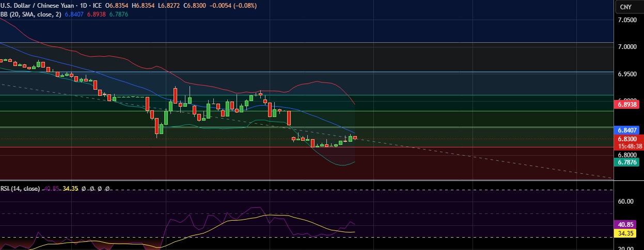
Task: Click the 60.00 level on RSI scale
Action: [626, 201]
